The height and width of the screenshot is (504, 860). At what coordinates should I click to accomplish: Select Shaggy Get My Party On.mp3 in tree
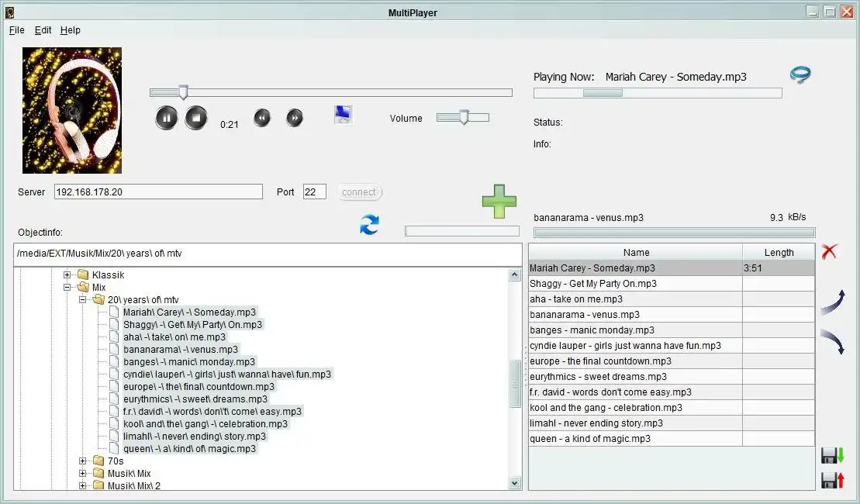click(192, 325)
